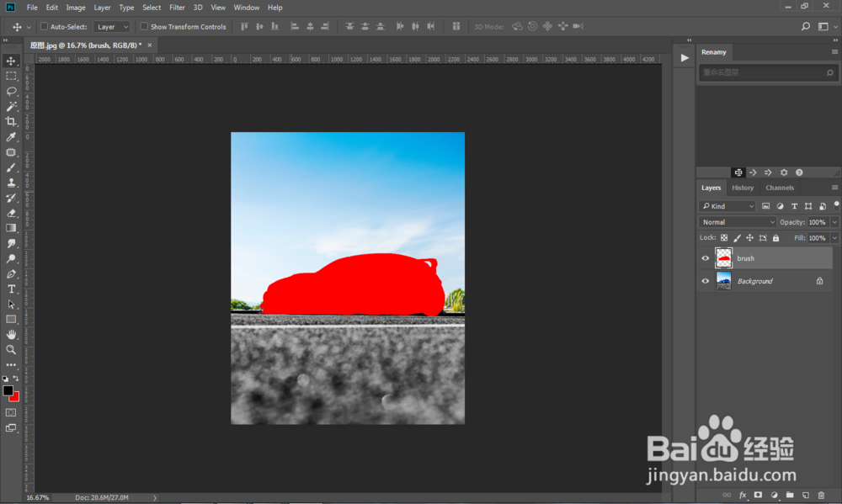This screenshot has width=842, height=504.
Task: Toggle Quick Mask mode
Action: (11, 413)
